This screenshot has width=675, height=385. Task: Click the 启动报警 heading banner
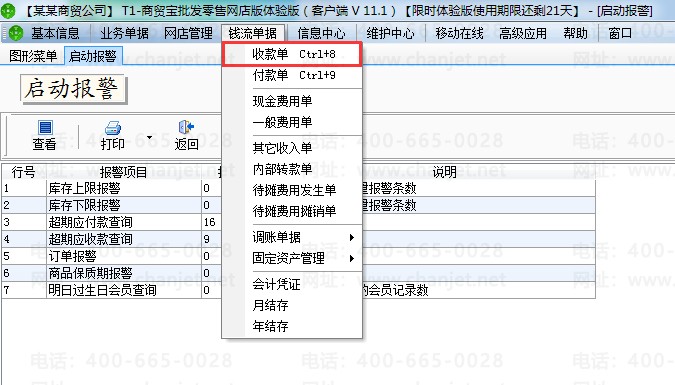[73, 89]
